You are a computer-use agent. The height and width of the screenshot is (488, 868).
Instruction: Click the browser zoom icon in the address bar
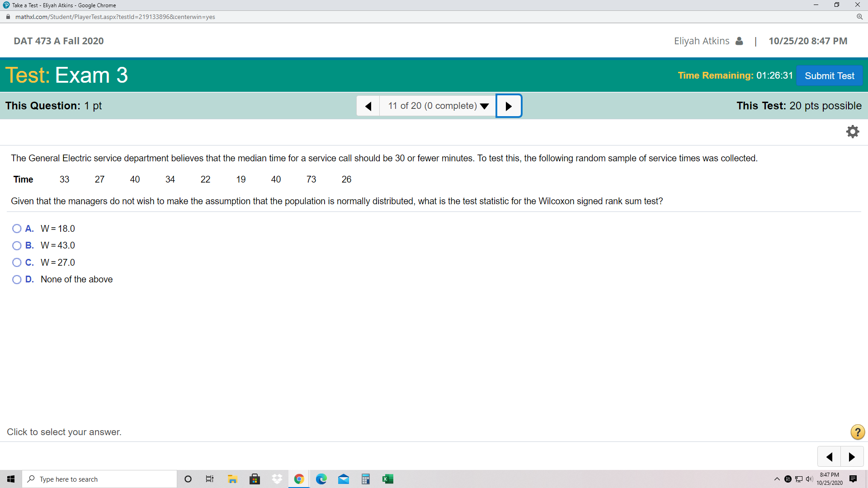pos(860,17)
